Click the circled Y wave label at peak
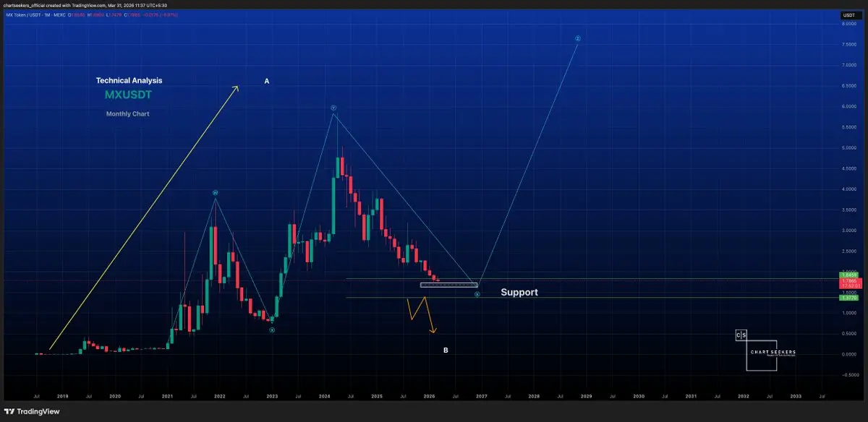Image resolution: width=868 pixels, height=422 pixels. point(333,108)
